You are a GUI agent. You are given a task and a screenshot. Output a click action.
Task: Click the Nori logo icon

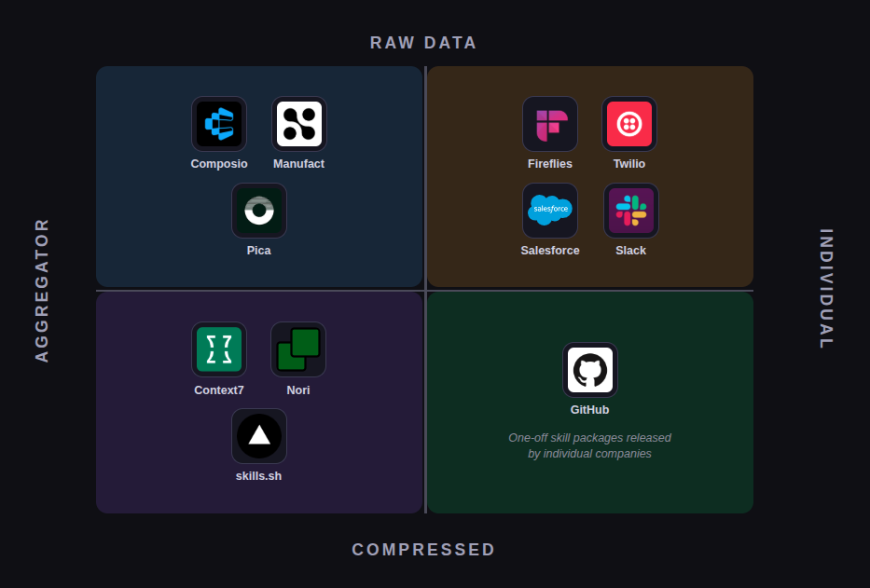click(x=298, y=349)
